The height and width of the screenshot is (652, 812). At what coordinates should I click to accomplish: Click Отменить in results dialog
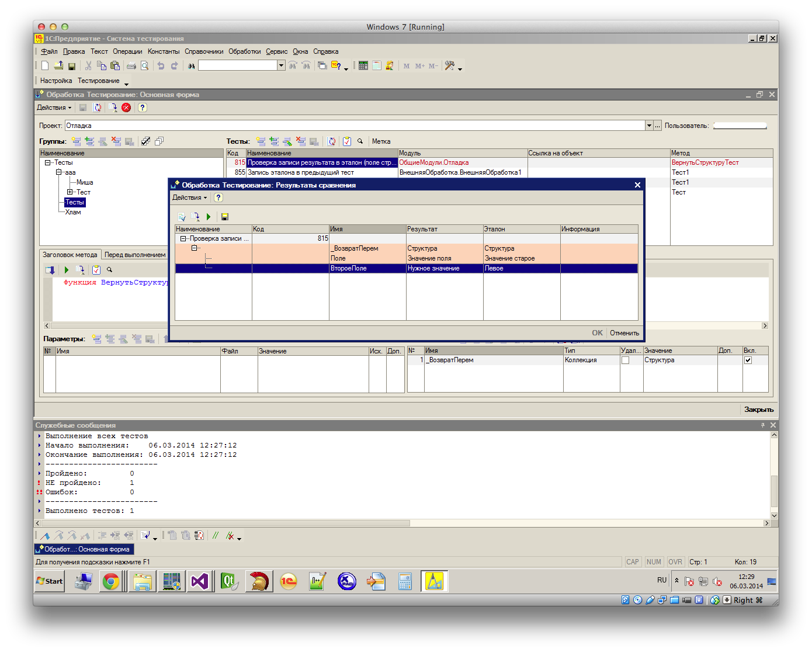point(624,333)
